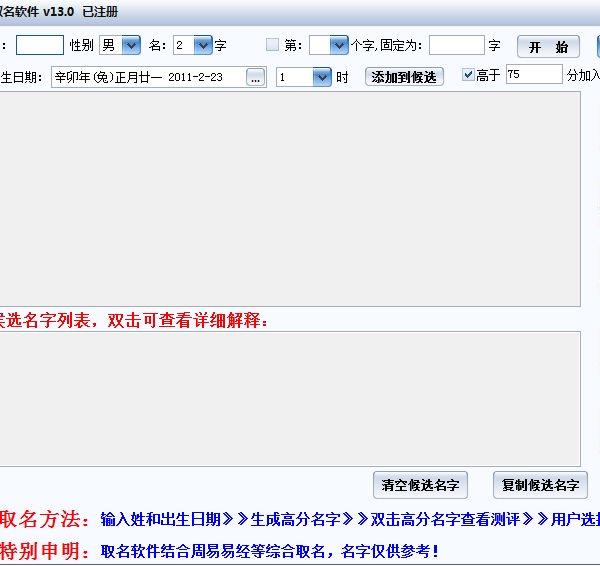
Task: Focus the surname input field
Action: point(40,45)
